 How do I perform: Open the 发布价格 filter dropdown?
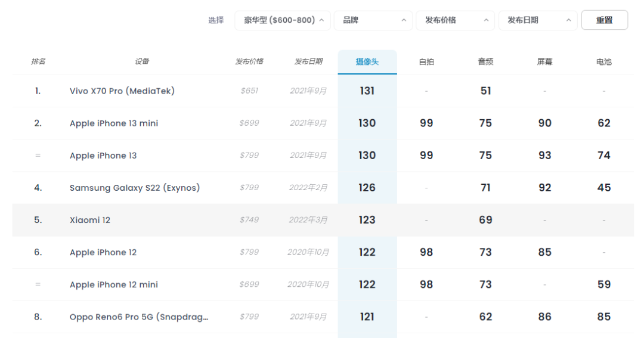coord(455,20)
